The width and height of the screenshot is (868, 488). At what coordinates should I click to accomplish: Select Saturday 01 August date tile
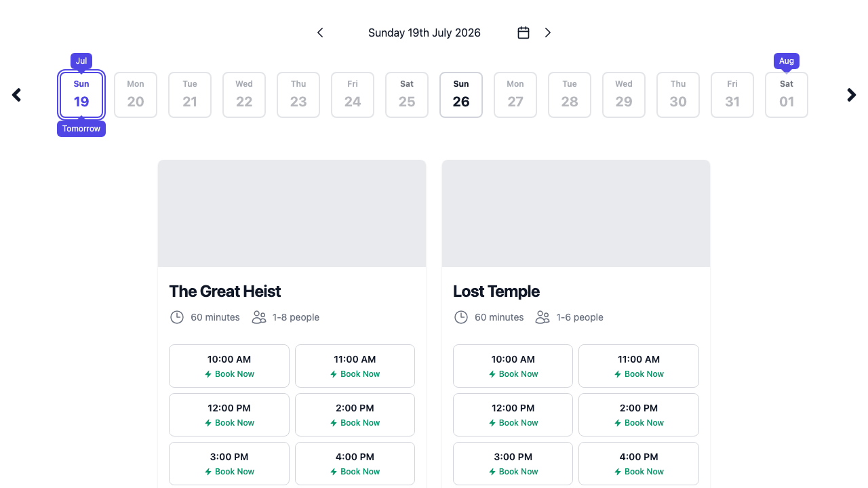pos(787,95)
